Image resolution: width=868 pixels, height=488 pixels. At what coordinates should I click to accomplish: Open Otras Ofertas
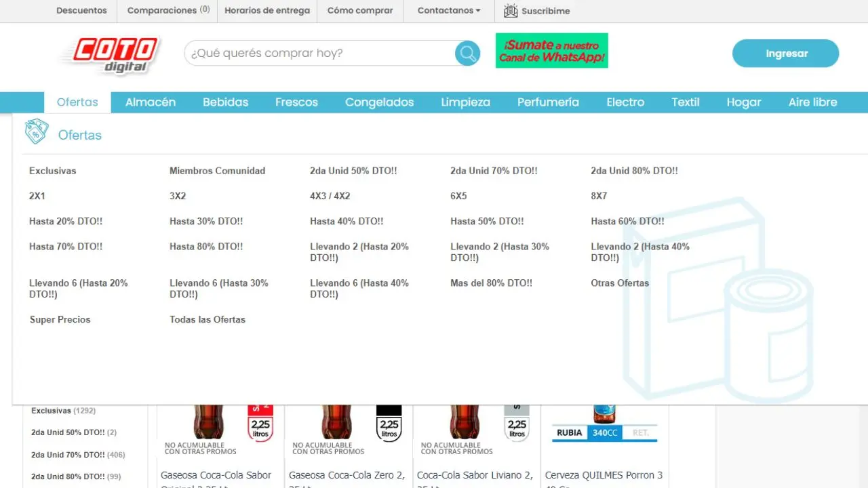click(620, 283)
